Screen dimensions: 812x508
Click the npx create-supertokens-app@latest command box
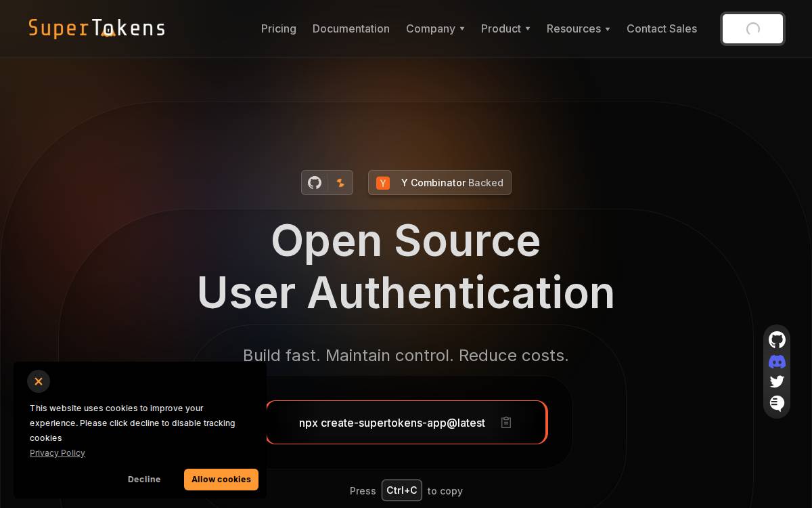[407, 423]
